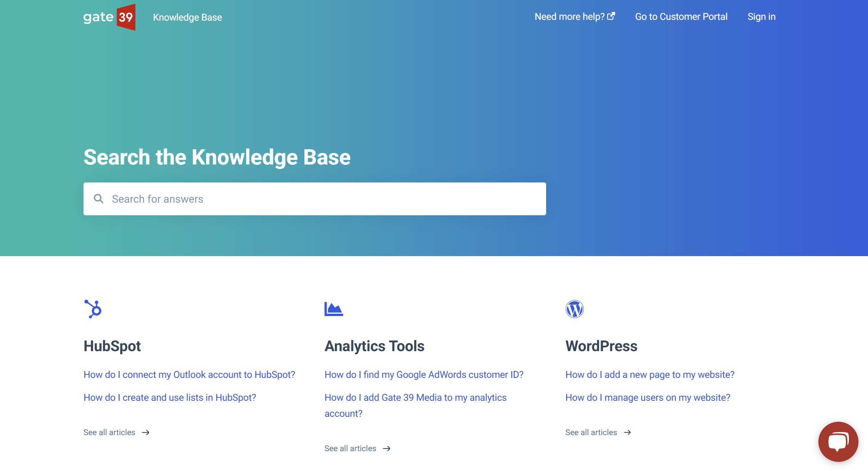The width and height of the screenshot is (868, 471).
Task: Open the chat widget bubble
Action: [838, 441]
